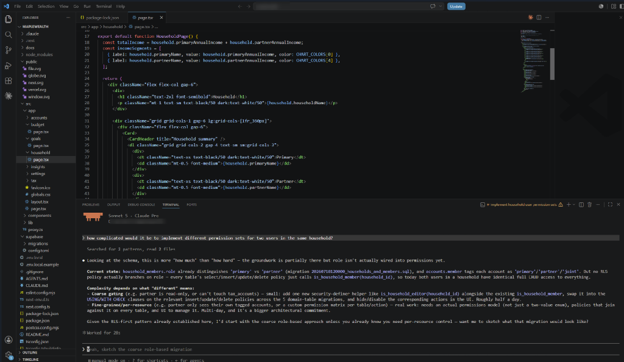Open the Extensions view

click(x=8, y=81)
